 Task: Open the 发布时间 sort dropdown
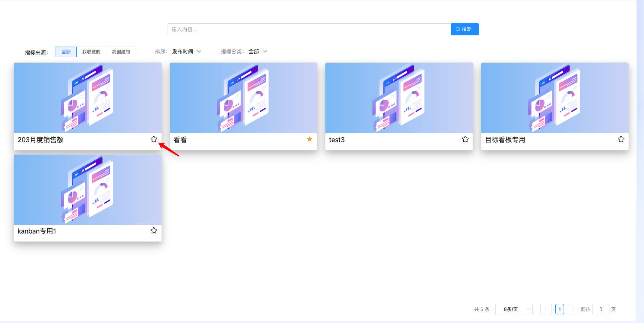pos(187,52)
